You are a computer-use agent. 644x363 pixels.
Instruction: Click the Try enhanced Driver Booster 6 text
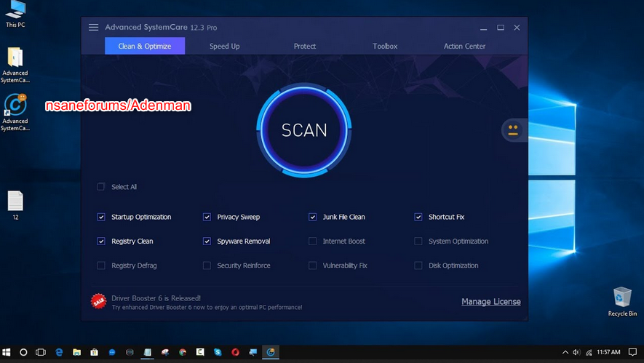207,307
